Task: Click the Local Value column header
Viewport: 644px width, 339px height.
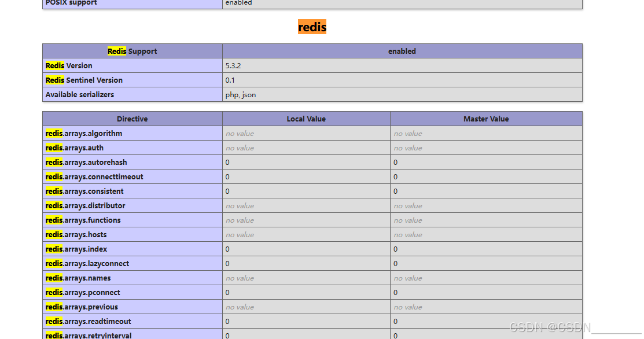Action: pyautogui.click(x=307, y=119)
